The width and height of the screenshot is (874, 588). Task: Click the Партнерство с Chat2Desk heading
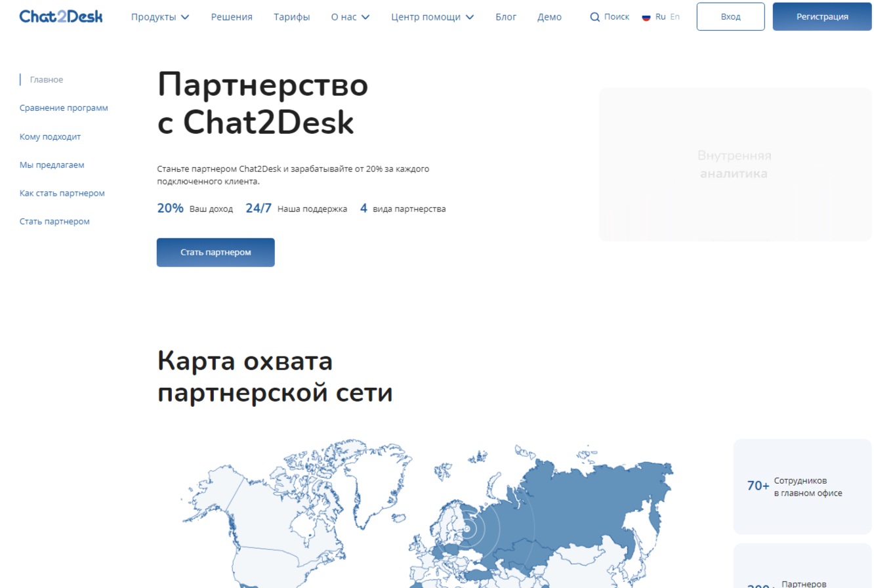pyautogui.click(x=263, y=104)
